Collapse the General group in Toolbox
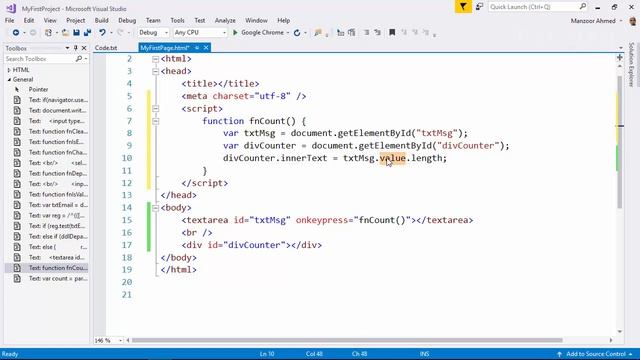640x360 pixels. pyautogui.click(x=9, y=80)
